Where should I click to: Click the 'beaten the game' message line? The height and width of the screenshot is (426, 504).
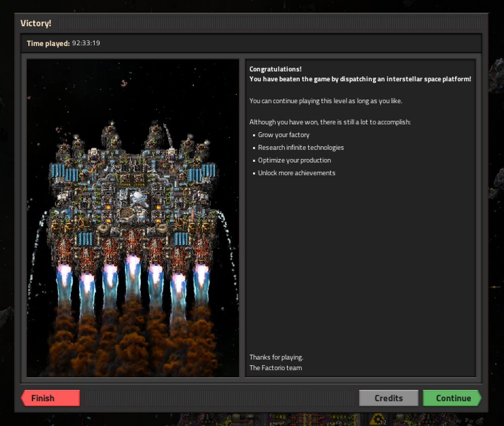[x=360, y=79]
